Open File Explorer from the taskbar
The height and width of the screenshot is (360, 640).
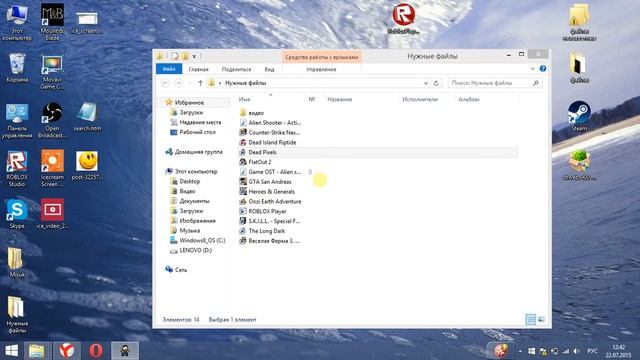point(36,351)
